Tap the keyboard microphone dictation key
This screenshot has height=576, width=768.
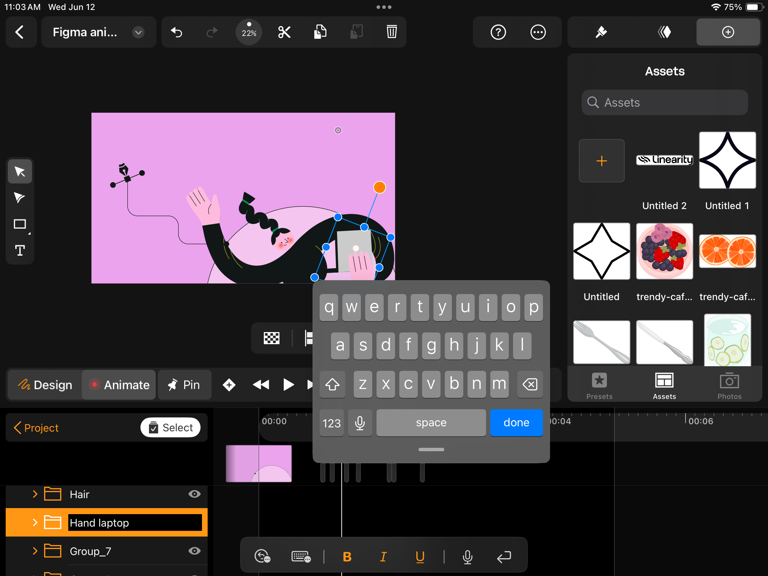[360, 422]
